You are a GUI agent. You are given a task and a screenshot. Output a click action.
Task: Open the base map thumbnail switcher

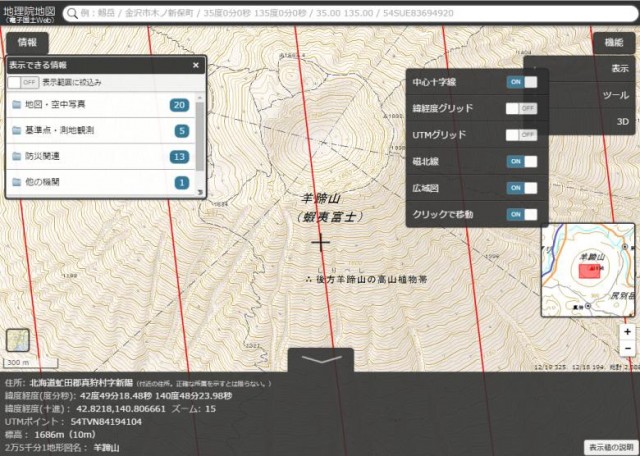click(x=18, y=340)
